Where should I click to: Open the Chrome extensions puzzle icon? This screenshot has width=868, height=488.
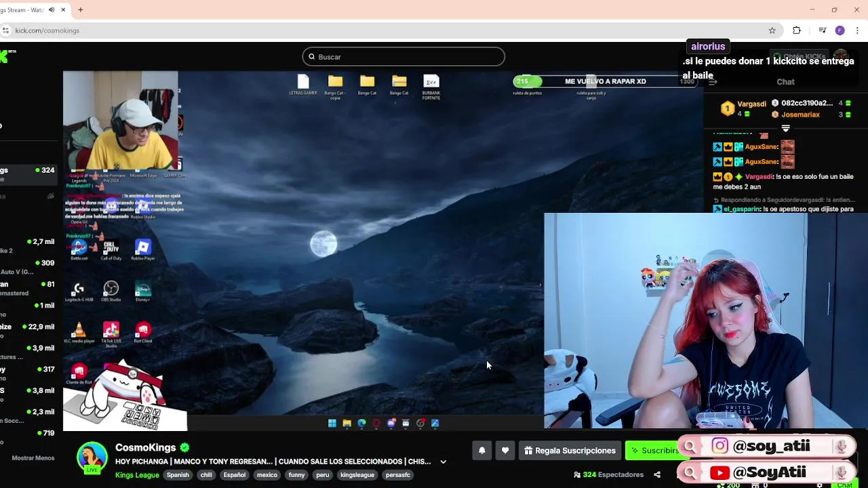(797, 30)
